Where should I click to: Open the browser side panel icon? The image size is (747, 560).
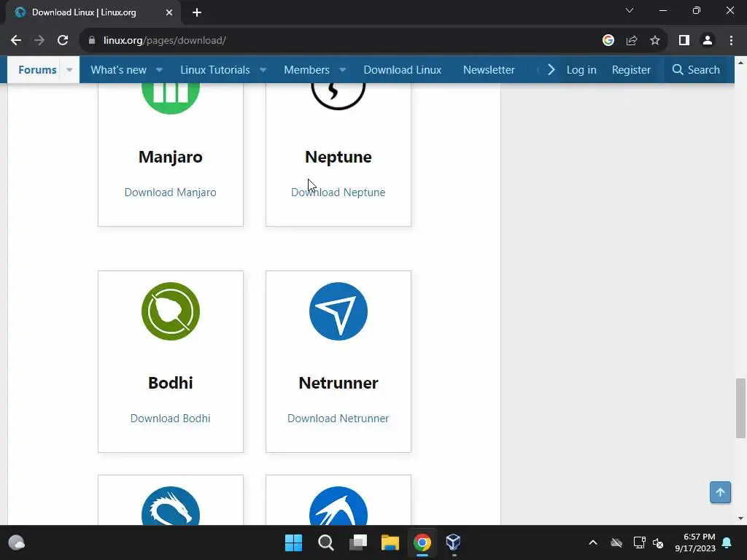(684, 41)
